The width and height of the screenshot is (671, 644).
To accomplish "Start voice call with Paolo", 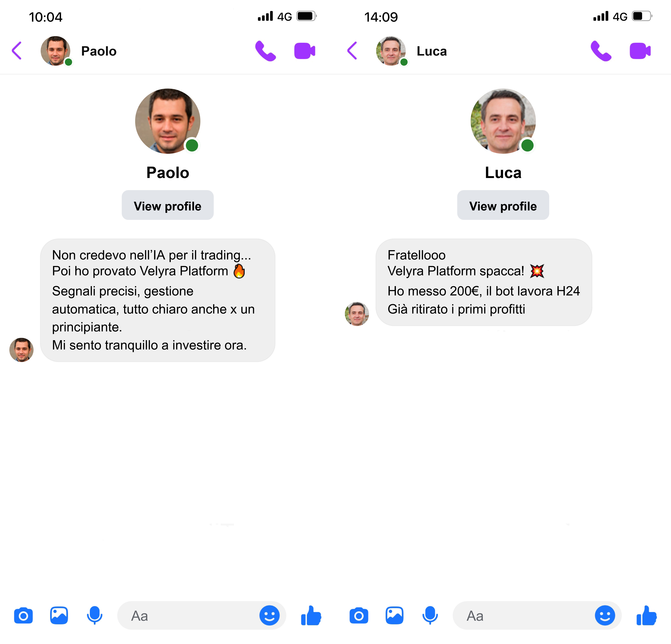I will click(x=265, y=51).
